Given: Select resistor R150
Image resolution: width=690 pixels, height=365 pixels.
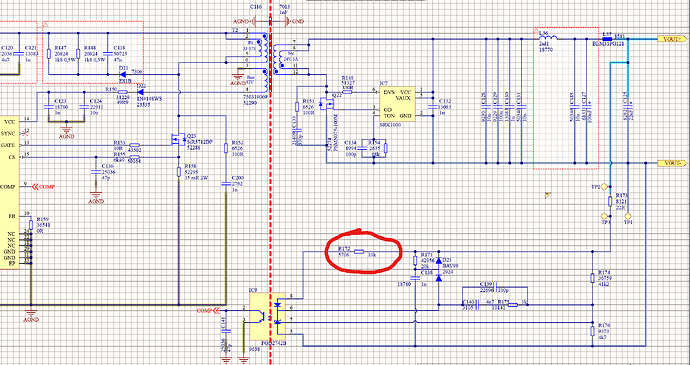Looking at the screenshot, I should pyautogui.click(x=123, y=92).
